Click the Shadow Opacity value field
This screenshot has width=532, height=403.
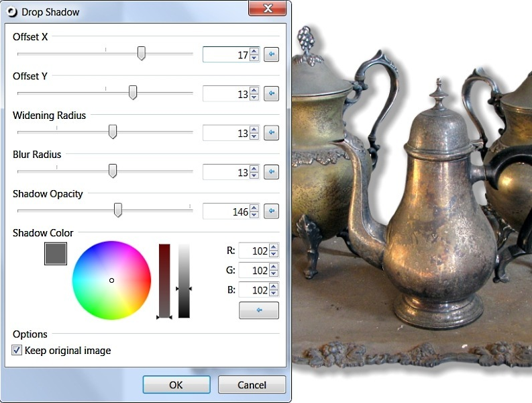click(226, 211)
